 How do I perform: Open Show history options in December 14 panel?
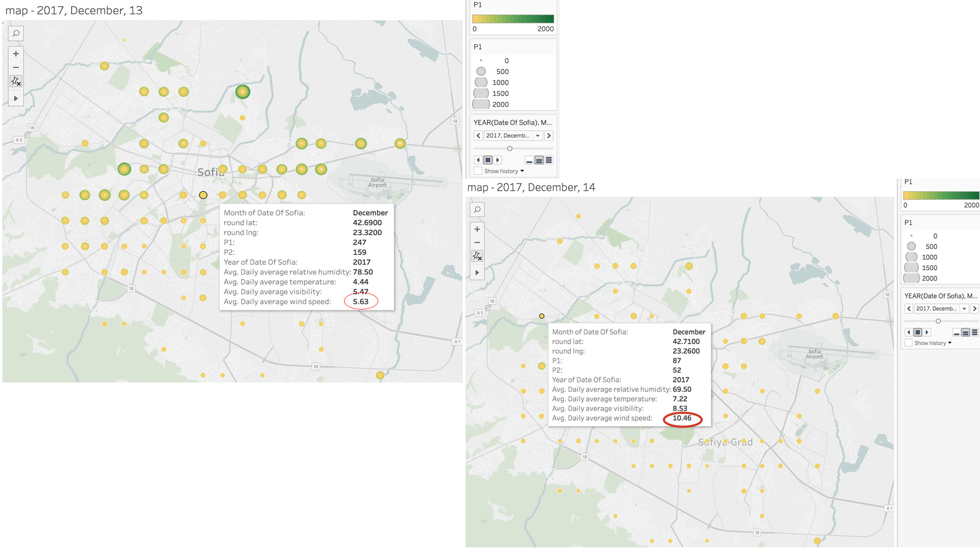(x=950, y=343)
